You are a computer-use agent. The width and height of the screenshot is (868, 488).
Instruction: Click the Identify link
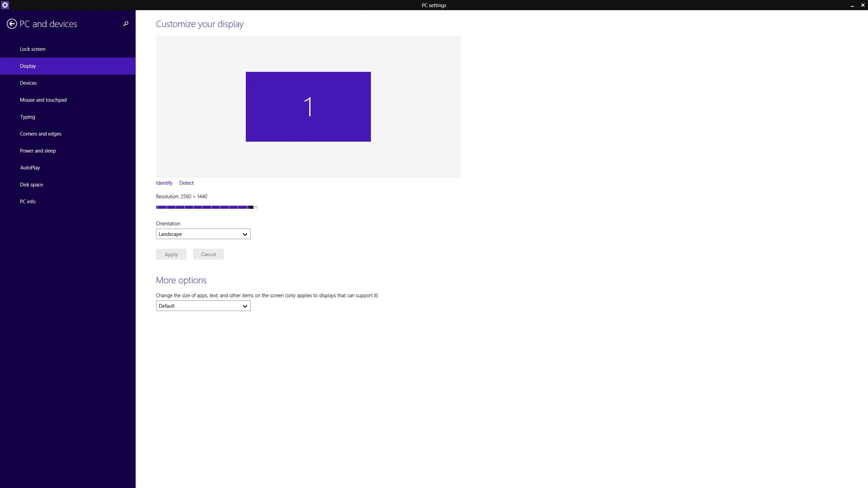[x=164, y=183]
